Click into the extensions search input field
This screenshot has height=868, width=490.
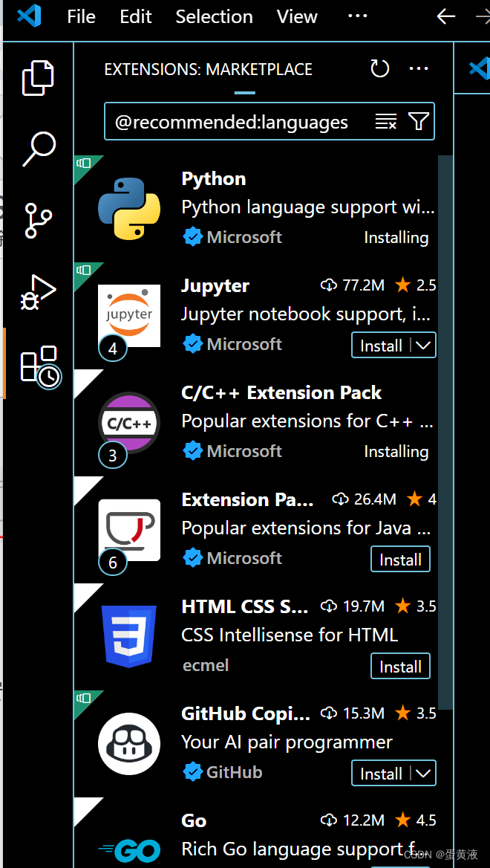tap(245, 121)
